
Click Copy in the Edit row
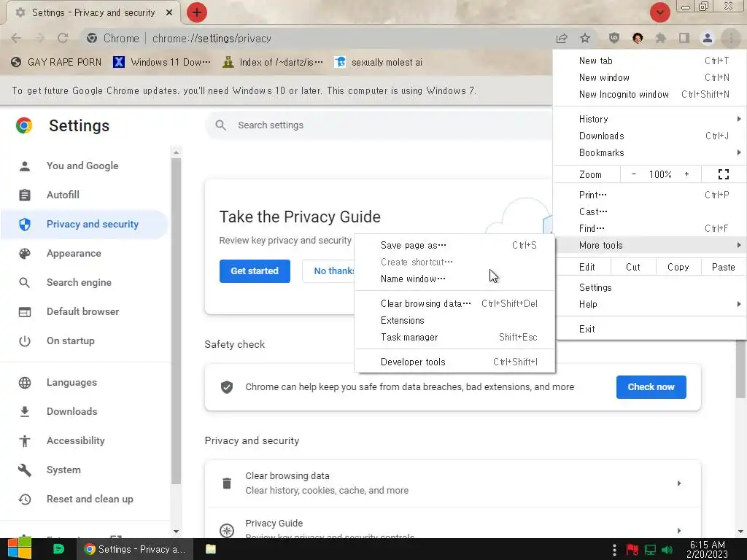(x=678, y=267)
